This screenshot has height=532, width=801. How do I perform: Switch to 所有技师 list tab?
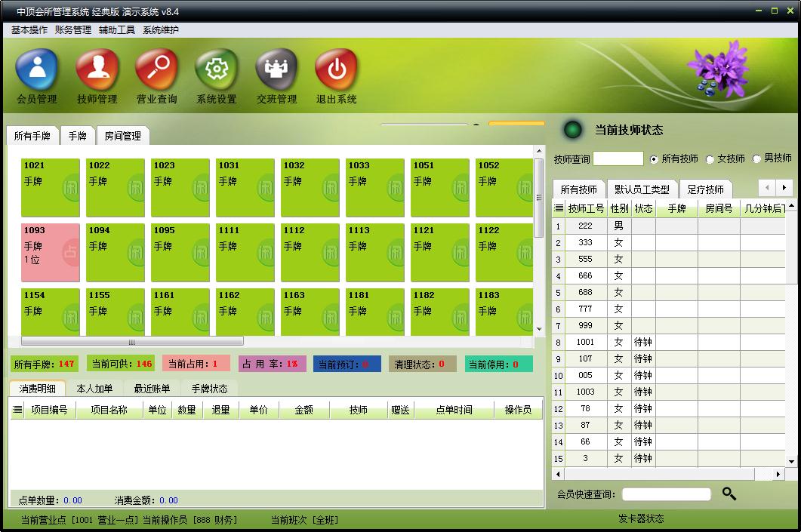[x=579, y=189]
